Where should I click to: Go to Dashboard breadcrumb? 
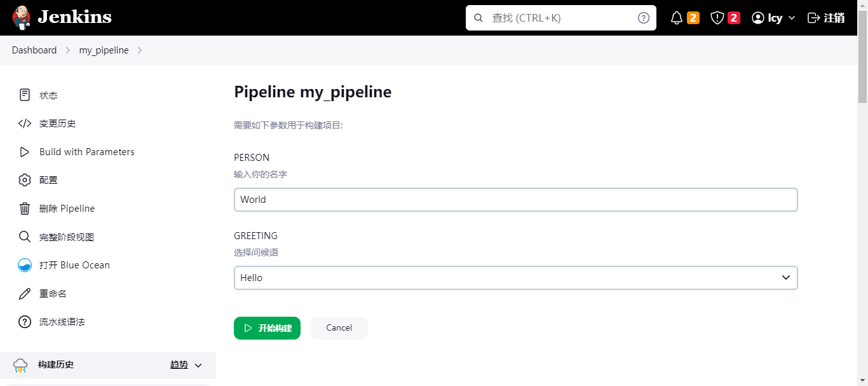coord(34,50)
